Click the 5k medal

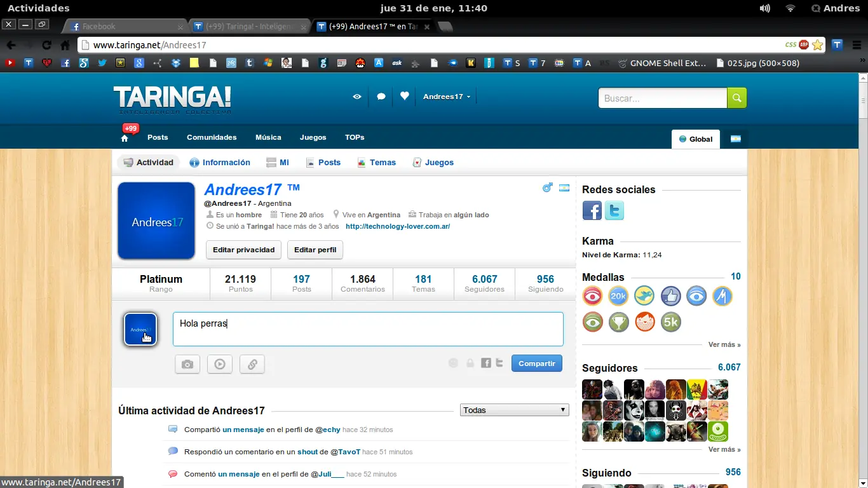[x=670, y=322]
